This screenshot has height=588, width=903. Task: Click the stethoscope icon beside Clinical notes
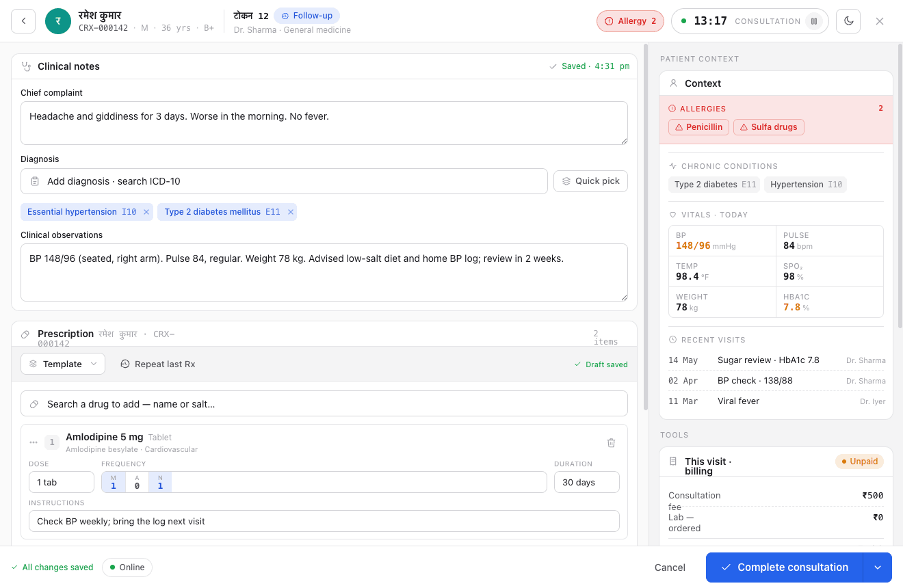[x=27, y=66]
